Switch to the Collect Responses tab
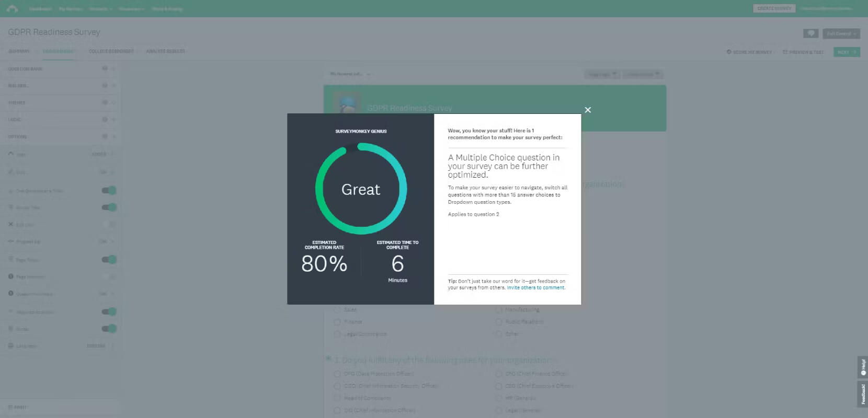This screenshot has height=418, width=868. (111, 51)
